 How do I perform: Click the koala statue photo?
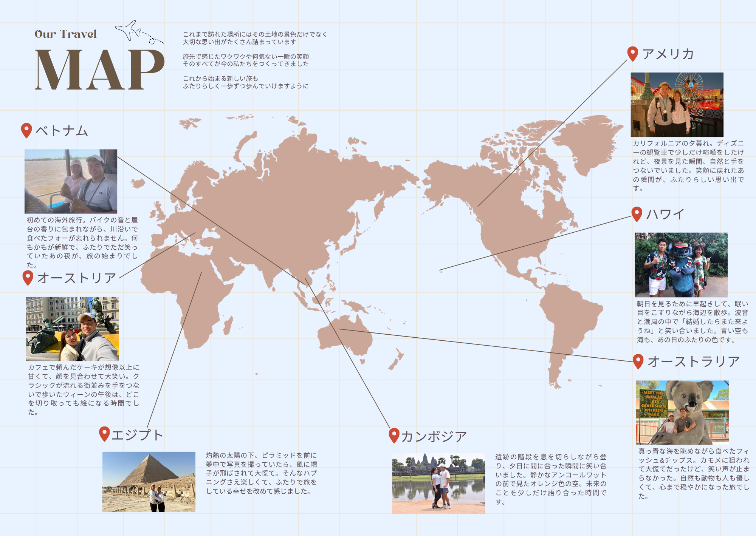(x=683, y=412)
